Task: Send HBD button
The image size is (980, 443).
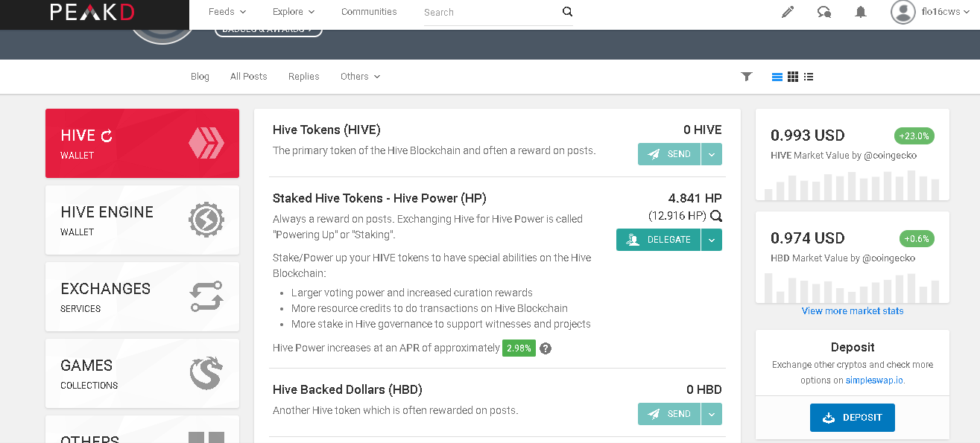Action: tap(669, 414)
